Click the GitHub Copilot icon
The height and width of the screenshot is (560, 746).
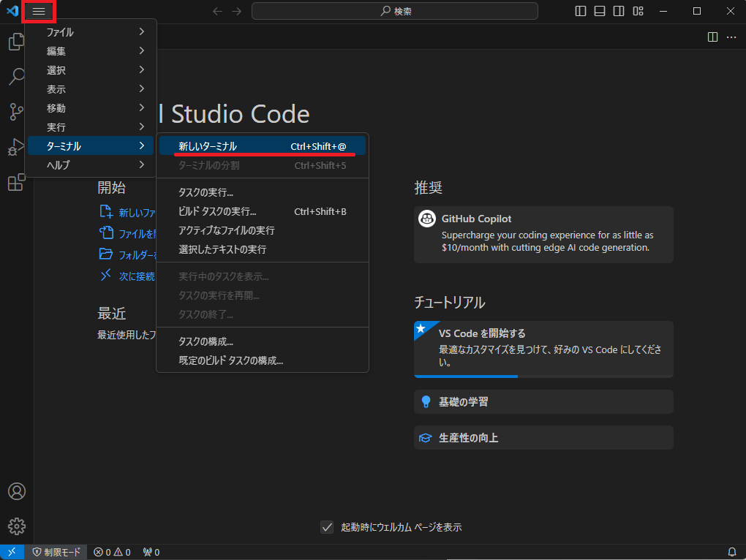(427, 219)
